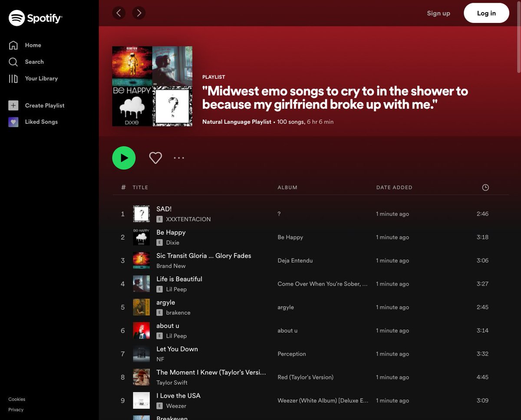Click The Moment I Knew track title
Viewport: 521px width, 420px height.
click(211, 373)
